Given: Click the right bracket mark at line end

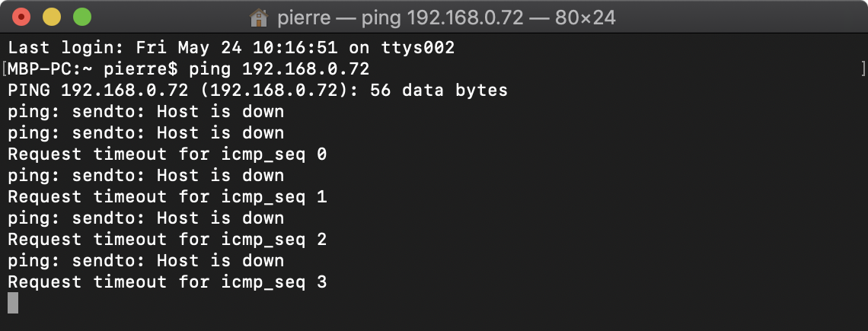Looking at the screenshot, I should [x=863, y=69].
